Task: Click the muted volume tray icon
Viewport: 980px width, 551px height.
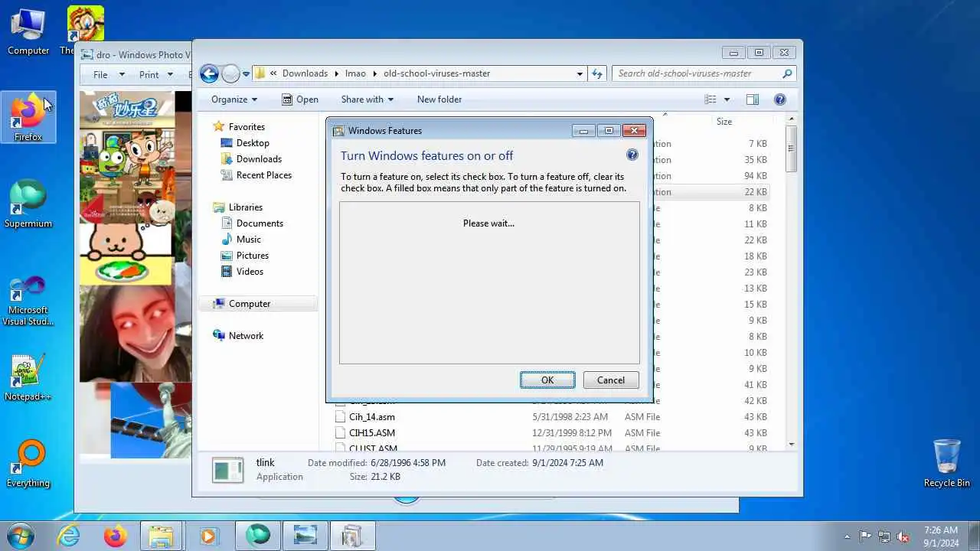Action: [x=903, y=536]
